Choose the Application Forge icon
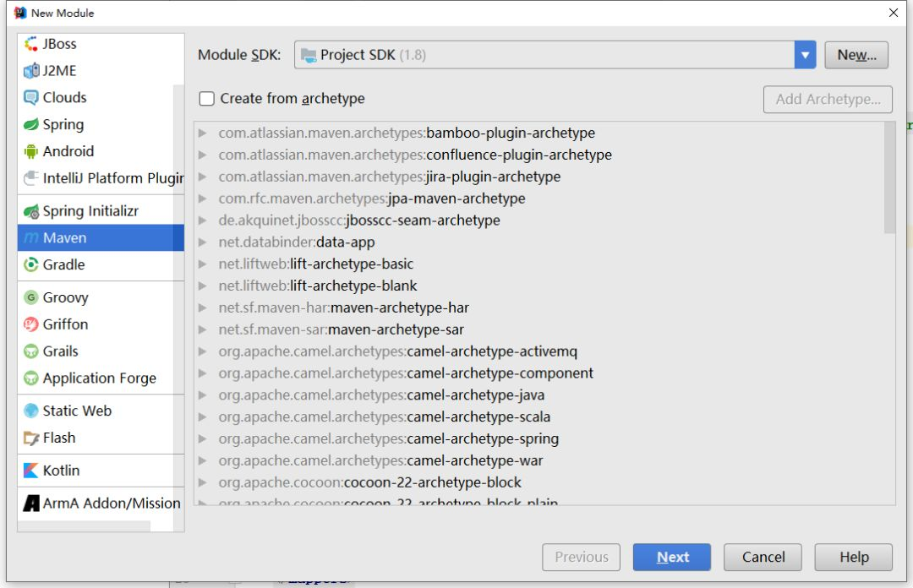 pos(31,378)
